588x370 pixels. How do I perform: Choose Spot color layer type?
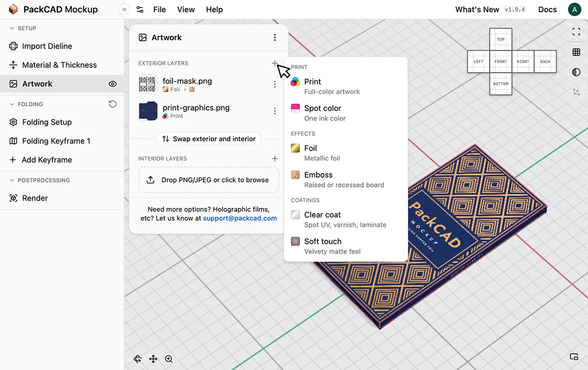pyautogui.click(x=346, y=113)
